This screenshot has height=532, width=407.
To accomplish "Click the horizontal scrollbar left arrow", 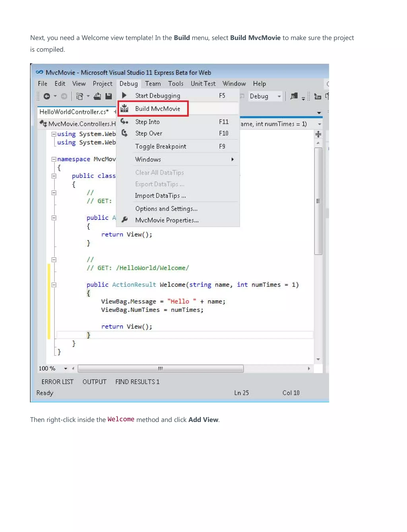I will (x=73, y=368).
